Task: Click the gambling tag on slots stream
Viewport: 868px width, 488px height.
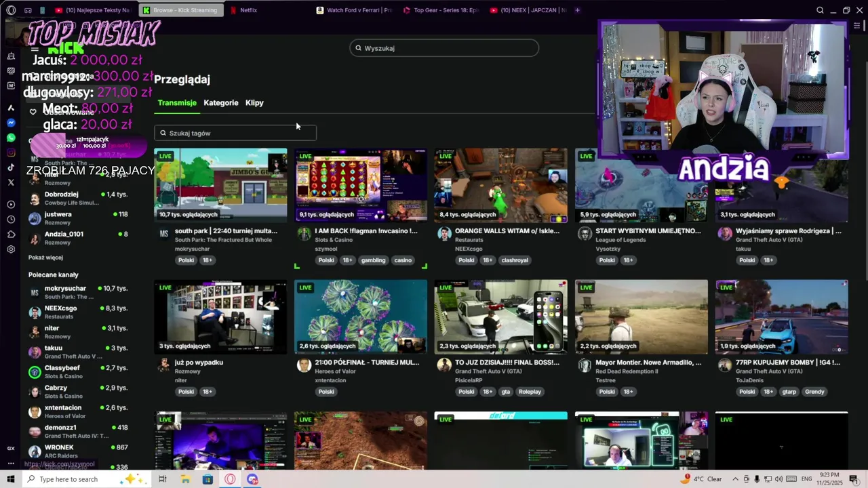Action: (x=373, y=260)
